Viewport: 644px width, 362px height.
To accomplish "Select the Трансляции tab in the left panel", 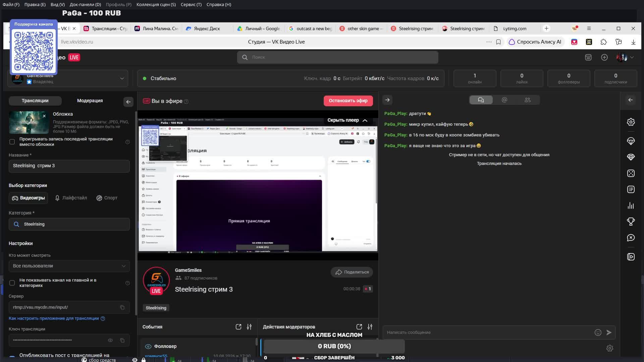I will tap(35, 101).
